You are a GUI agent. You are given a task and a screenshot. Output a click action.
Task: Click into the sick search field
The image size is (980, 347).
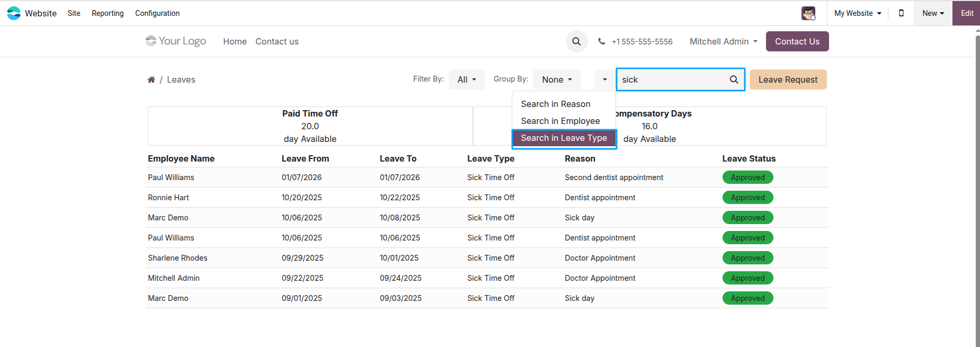point(673,79)
